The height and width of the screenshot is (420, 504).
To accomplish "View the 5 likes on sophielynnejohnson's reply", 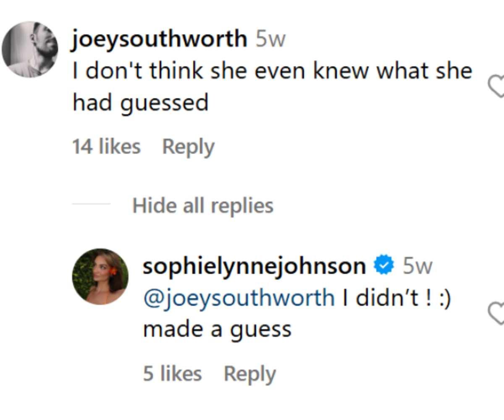I will pos(172,374).
